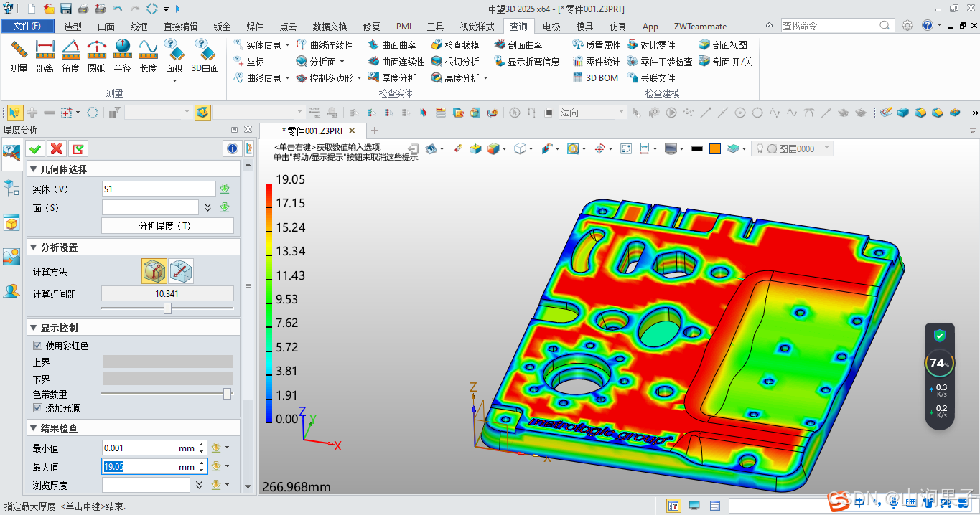Open 零件统计 part statistics

coord(597,62)
